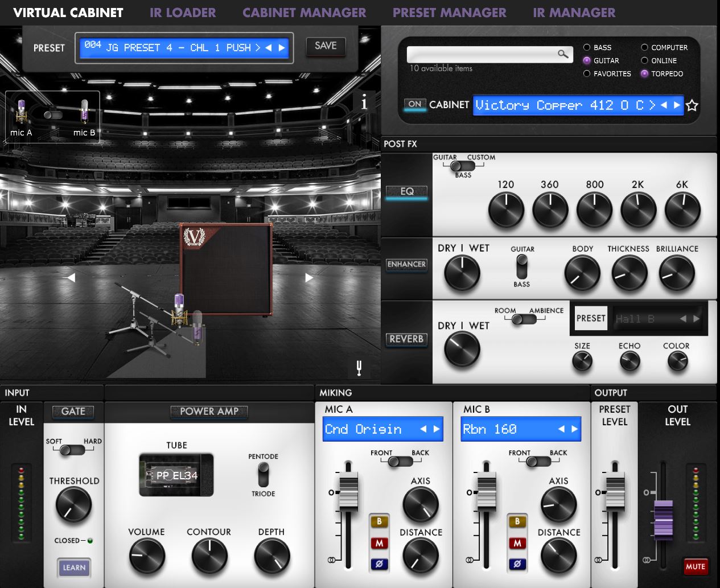Toggle the mic A/mic B view switch
Viewport: 720px width, 588px height.
tap(52, 114)
